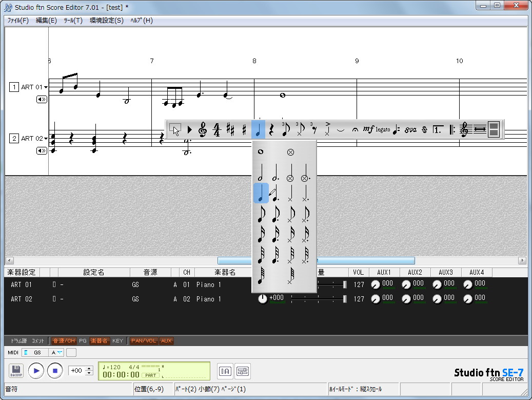Open the MIDI port A dropdown
This screenshot has height=400, width=532.
[57, 353]
